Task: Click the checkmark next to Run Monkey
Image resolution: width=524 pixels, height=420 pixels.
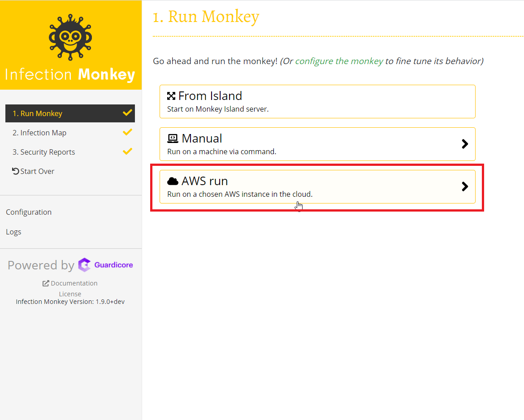Action: (x=127, y=113)
